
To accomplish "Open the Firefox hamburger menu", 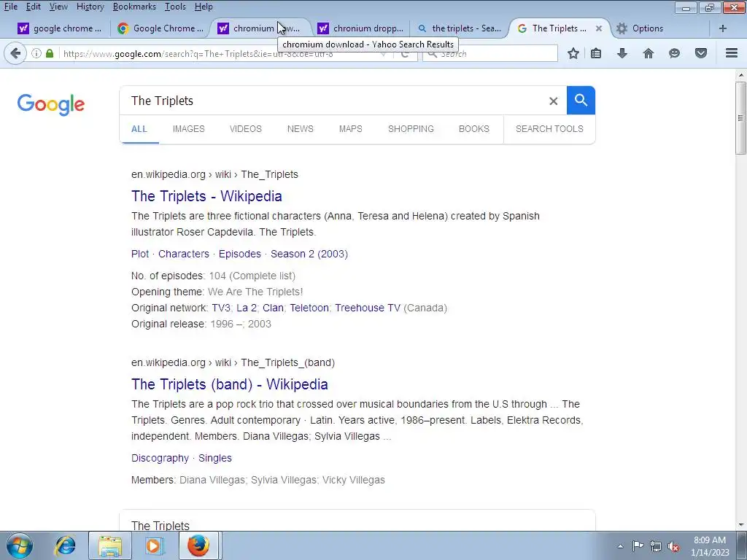I will (731, 53).
